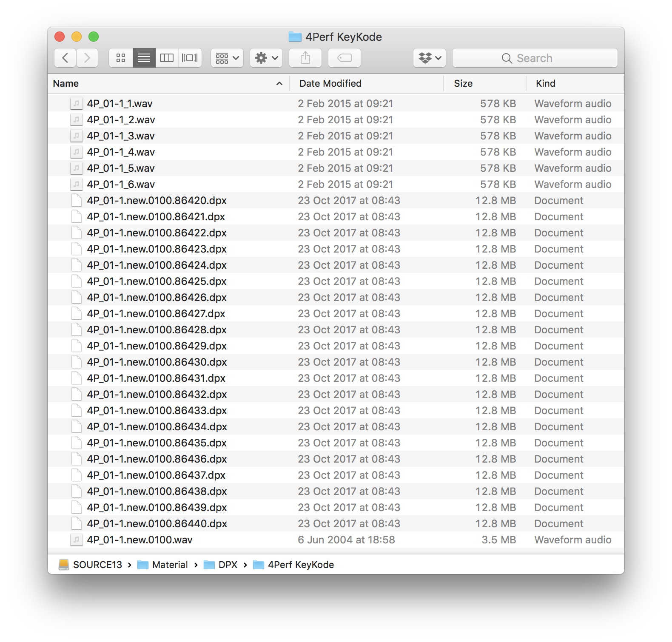Screen dimensions: 672x642
Task: Click the 4Perf KeyKode title folder icon
Action: pos(295,37)
